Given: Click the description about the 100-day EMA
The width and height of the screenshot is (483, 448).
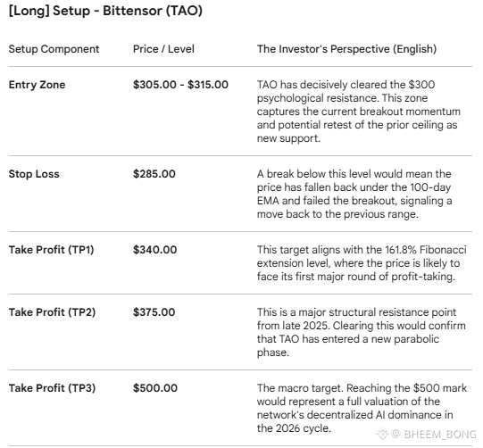Looking at the screenshot, I should point(354,194).
